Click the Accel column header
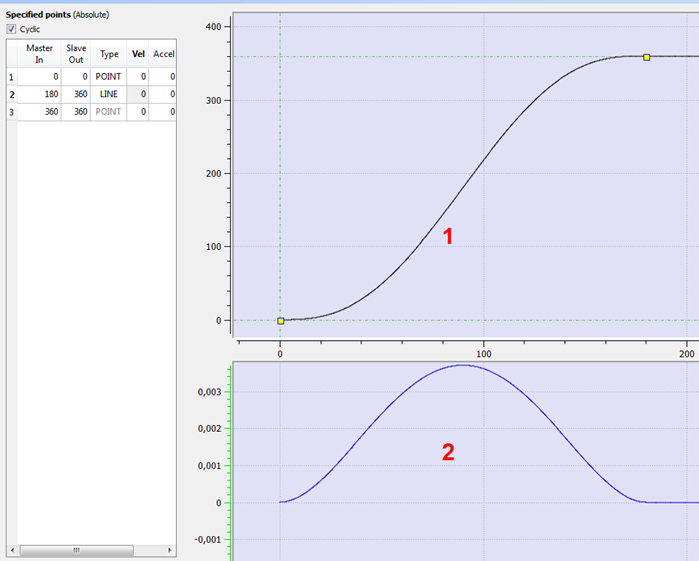Screen dimensions: 699x561 [x=163, y=54]
